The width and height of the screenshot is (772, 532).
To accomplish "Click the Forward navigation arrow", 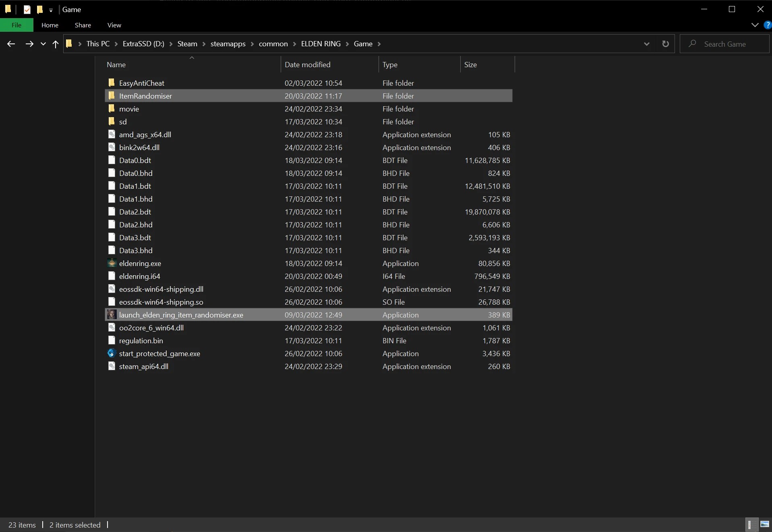I will tap(29, 44).
